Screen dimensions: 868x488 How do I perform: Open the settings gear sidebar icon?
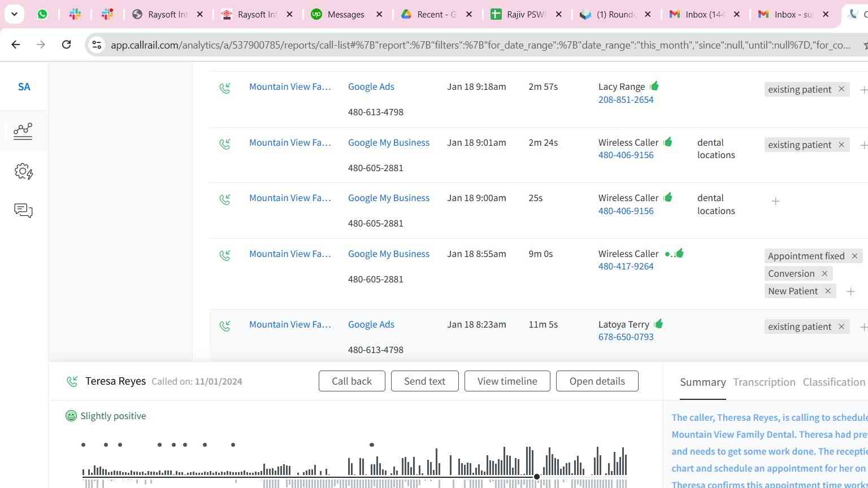[24, 171]
